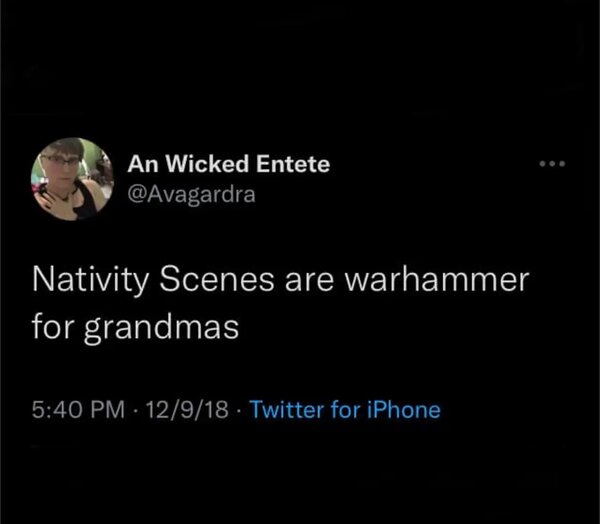Click the word Twitter in the source label

287,410
